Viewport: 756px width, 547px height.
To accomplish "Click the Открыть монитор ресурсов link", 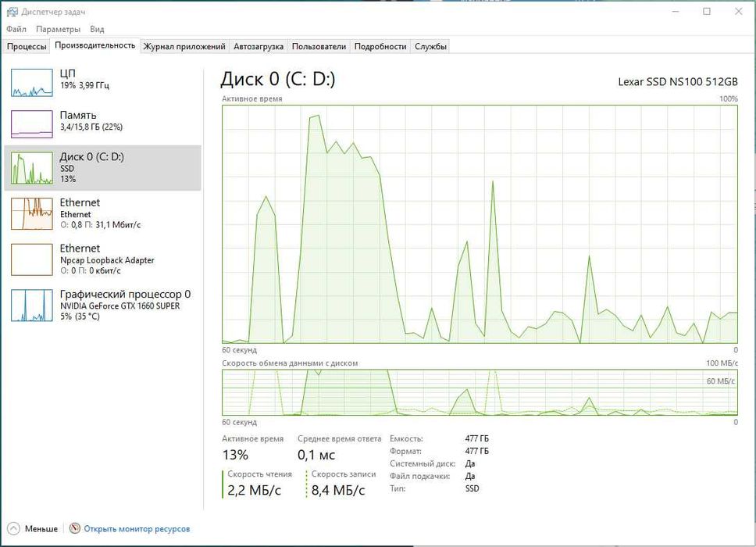I will (x=137, y=529).
